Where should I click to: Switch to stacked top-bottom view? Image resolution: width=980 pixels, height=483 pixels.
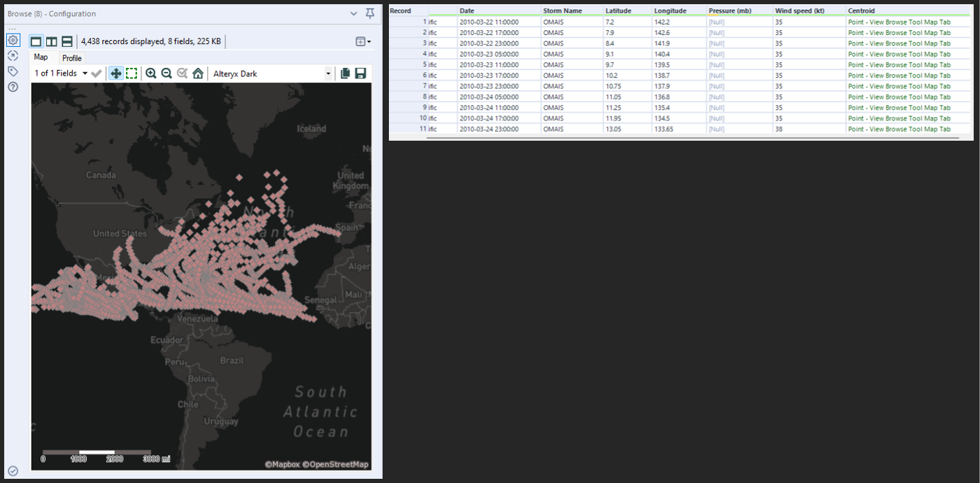click(67, 42)
